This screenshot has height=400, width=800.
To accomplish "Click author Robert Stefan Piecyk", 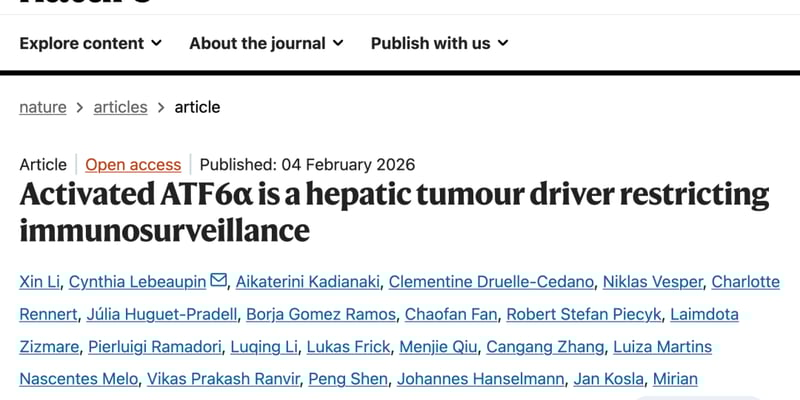I will (x=583, y=315).
